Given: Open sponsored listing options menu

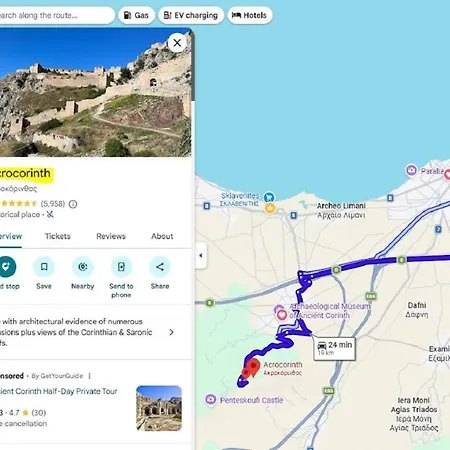Looking at the screenshot, I should (x=89, y=376).
